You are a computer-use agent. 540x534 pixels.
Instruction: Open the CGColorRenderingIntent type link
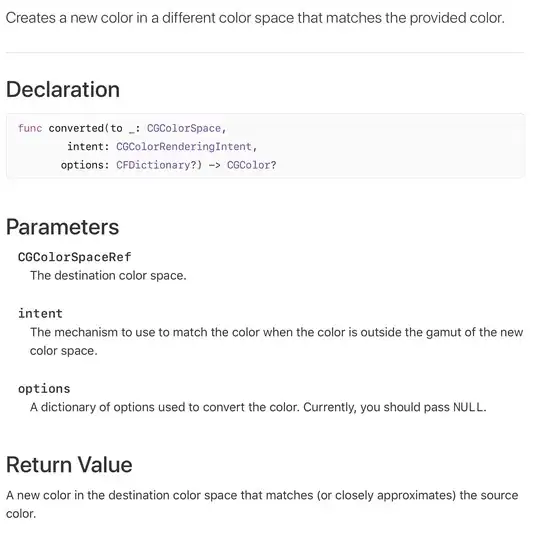pyautogui.click(x=184, y=147)
